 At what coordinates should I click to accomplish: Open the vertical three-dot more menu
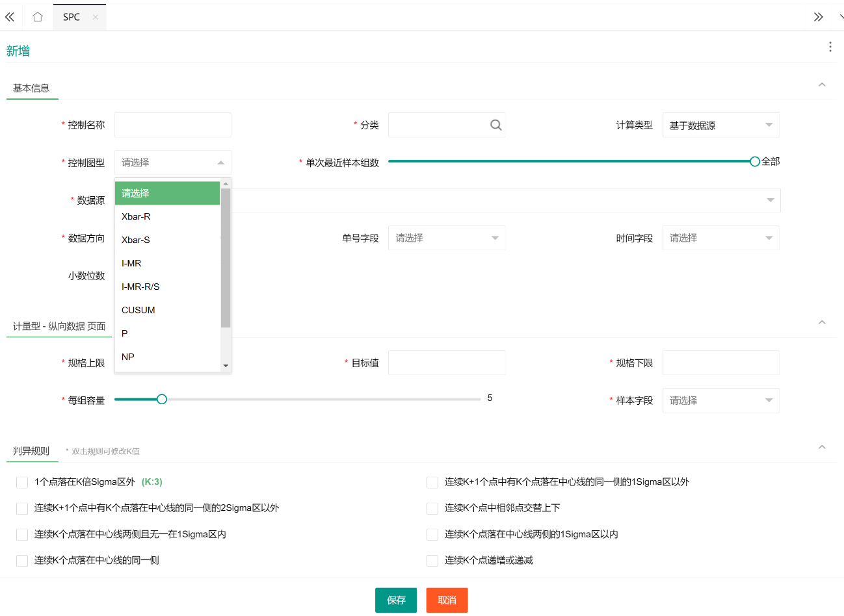830,47
